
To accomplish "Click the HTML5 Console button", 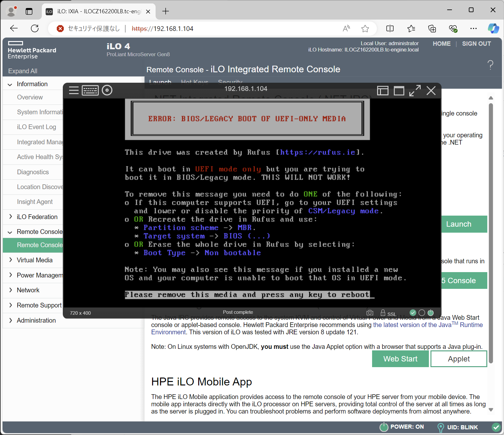I will click(464, 281).
